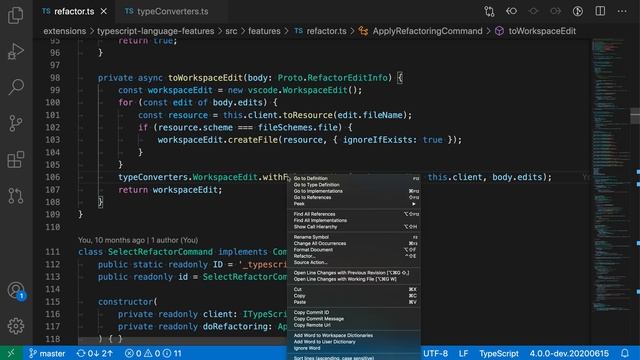Open Line Changes with Previous Revision
The image size is (640, 360).
pos(354,273)
